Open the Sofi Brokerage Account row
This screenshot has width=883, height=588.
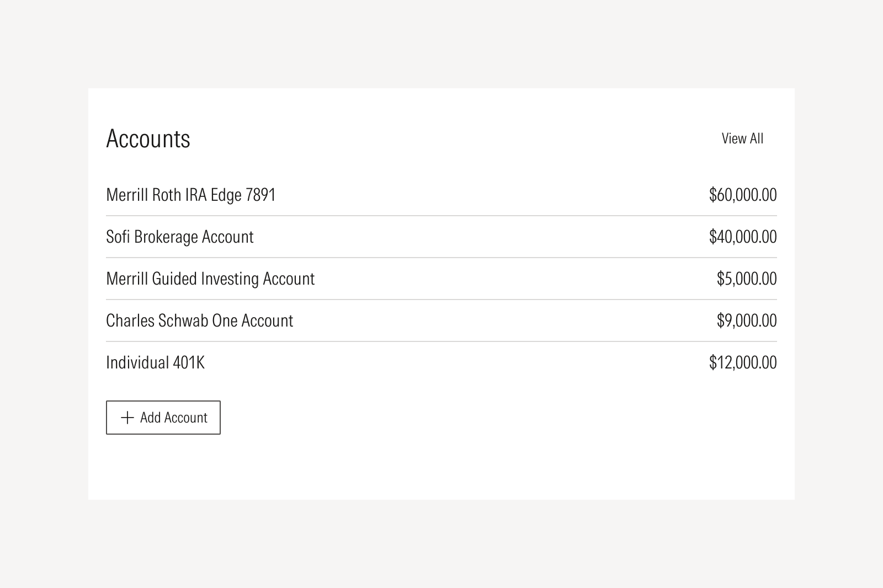coord(179,237)
